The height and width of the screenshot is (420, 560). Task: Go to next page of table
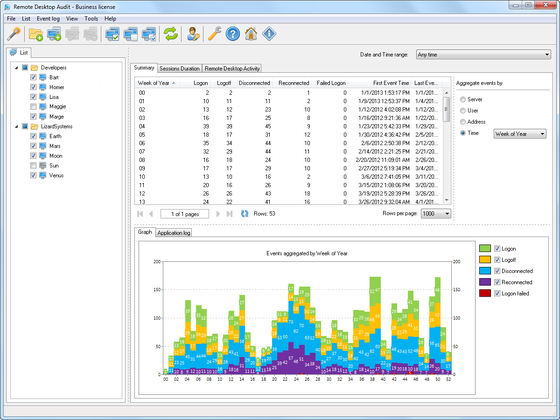[x=218, y=214]
